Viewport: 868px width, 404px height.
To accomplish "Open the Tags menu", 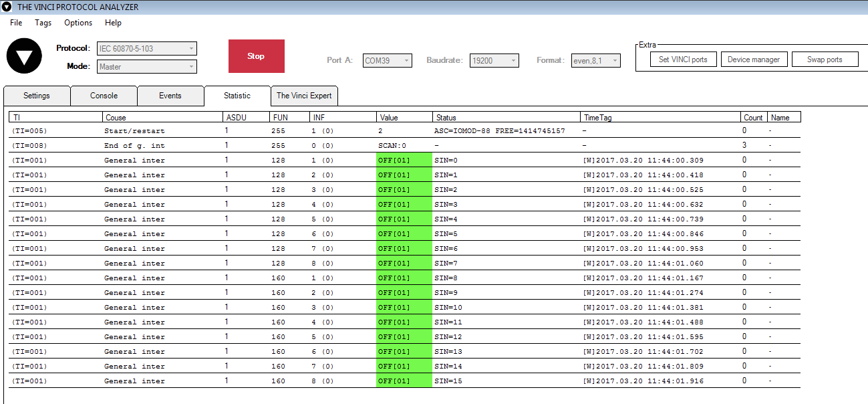I will click(43, 23).
